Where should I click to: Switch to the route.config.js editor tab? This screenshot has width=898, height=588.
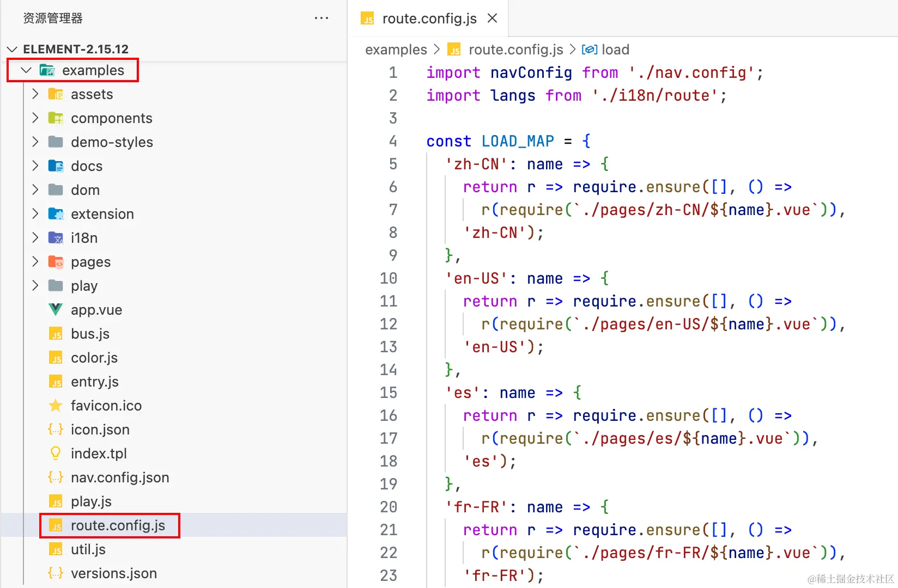(428, 19)
